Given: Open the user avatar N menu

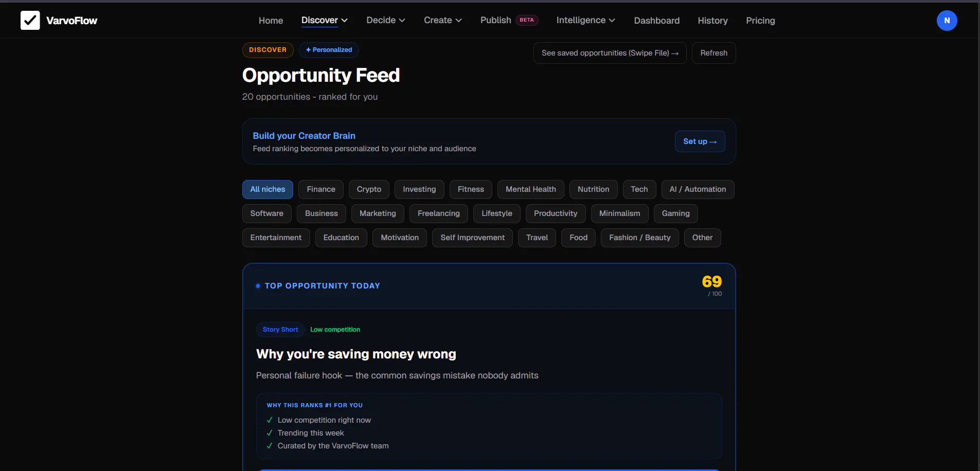Looking at the screenshot, I should tap(947, 21).
